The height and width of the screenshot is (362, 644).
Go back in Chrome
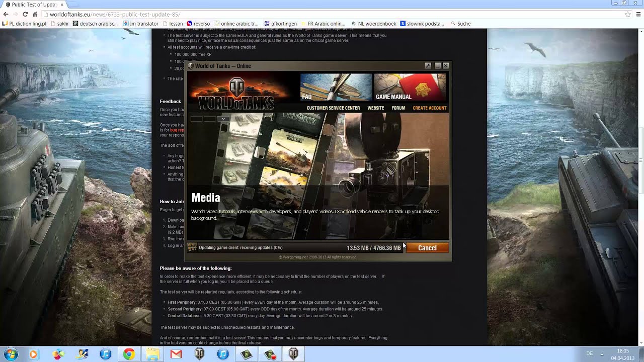point(6,14)
